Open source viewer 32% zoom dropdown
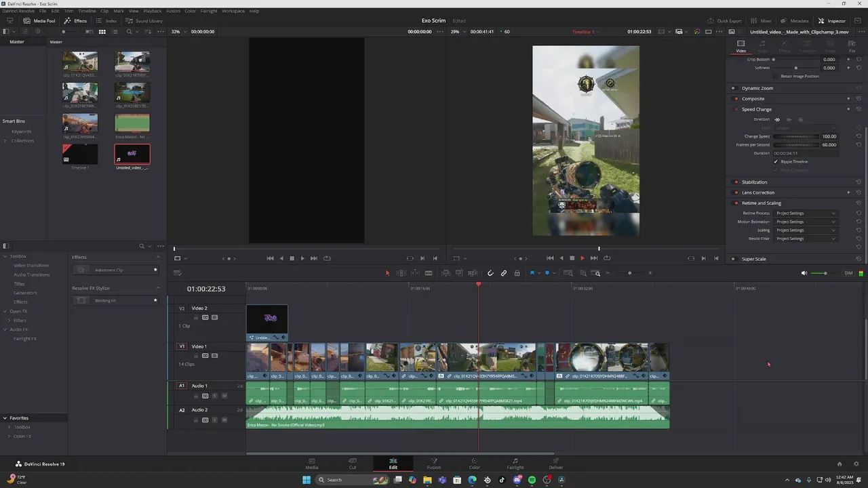 pos(178,32)
